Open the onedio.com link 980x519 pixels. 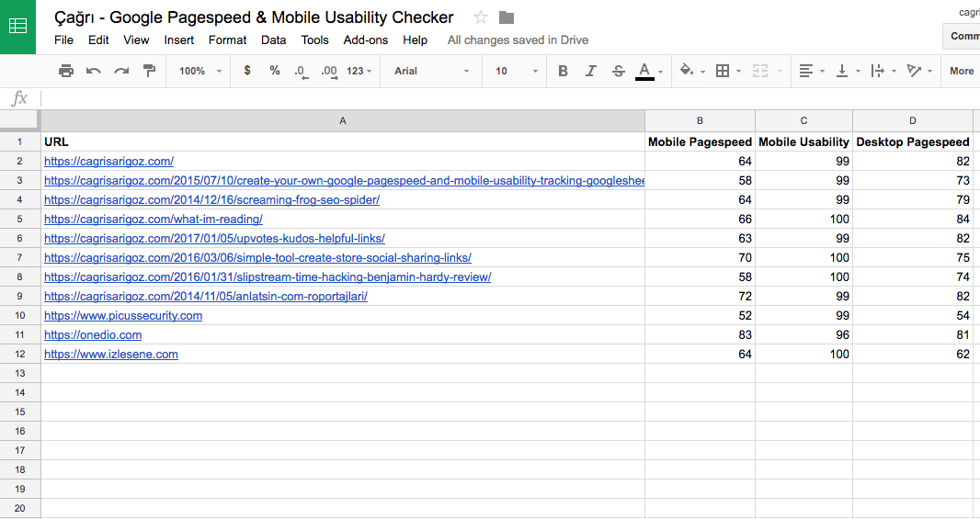click(93, 334)
